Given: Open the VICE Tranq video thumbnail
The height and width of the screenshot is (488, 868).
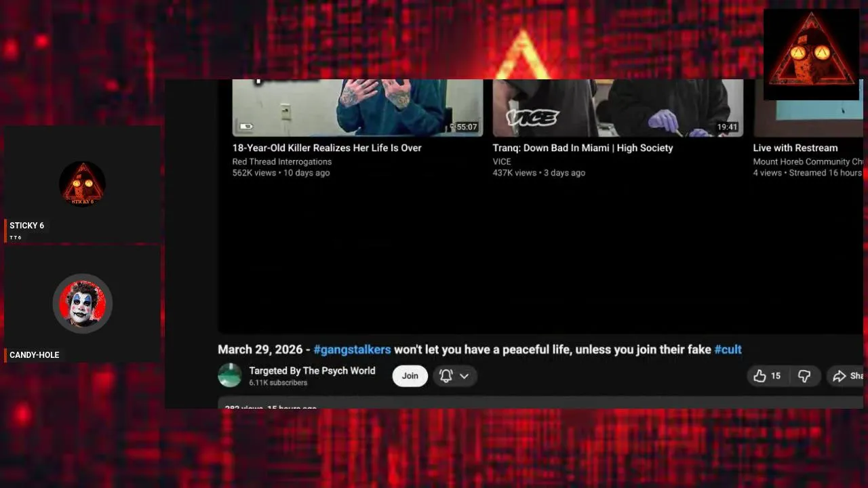Looking at the screenshot, I should (x=618, y=108).
